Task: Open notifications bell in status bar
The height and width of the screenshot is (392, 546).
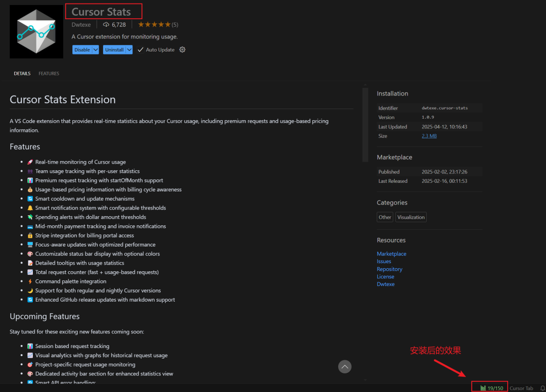Action: pos(542,388)
